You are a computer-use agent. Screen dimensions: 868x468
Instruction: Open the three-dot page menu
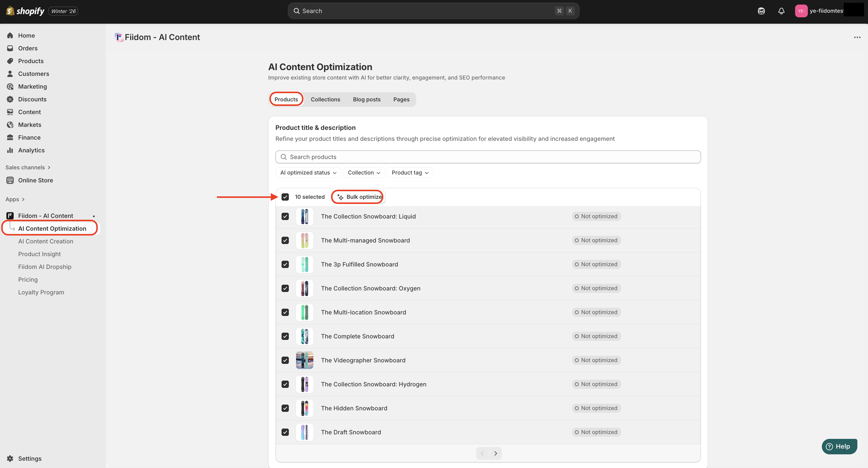tap(857, 37)
